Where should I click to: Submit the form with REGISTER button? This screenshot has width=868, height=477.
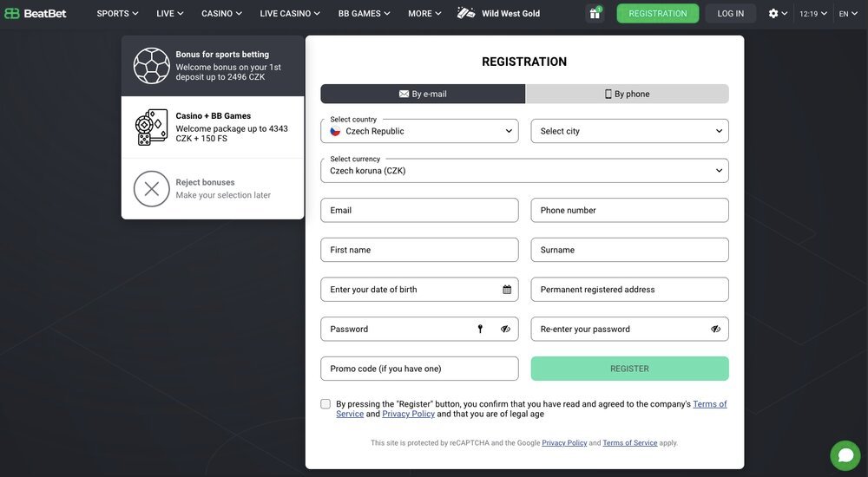(x=630, y=369)
